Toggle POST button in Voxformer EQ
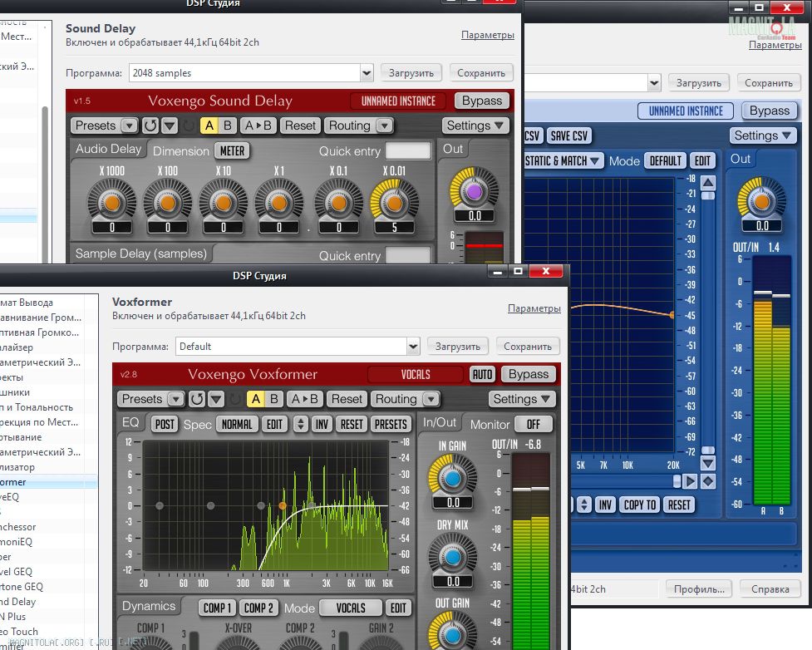Image resolution: width=812 pixels, height=650 pixels. (165, 425)
